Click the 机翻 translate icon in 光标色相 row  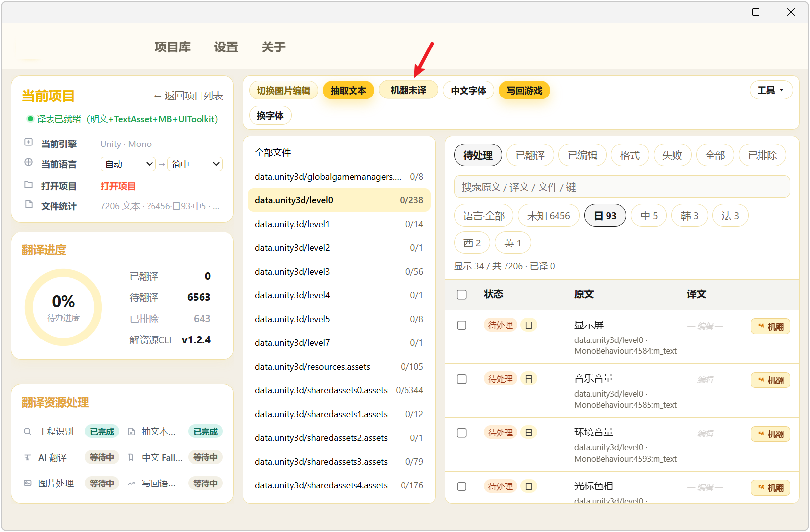pos(761,488)
